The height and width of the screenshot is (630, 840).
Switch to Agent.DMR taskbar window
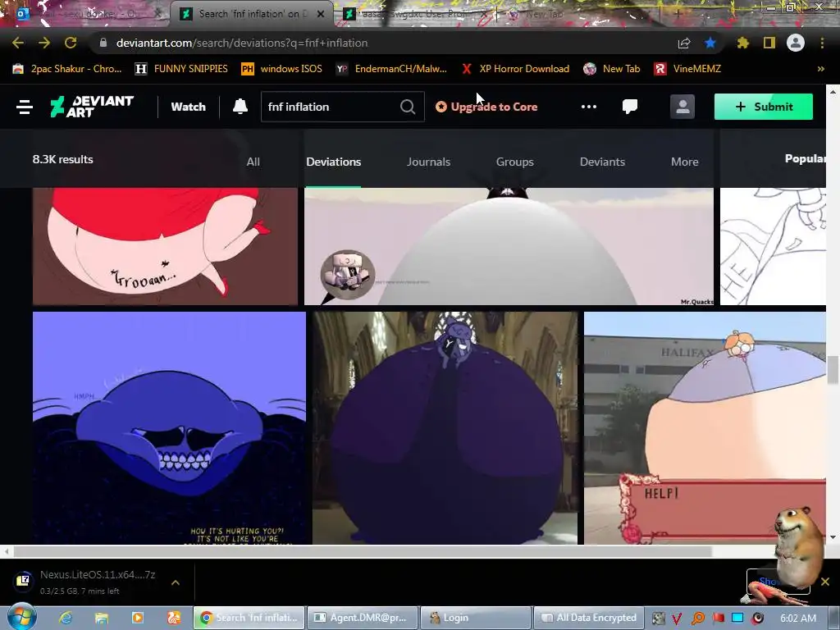coord(361,618)
